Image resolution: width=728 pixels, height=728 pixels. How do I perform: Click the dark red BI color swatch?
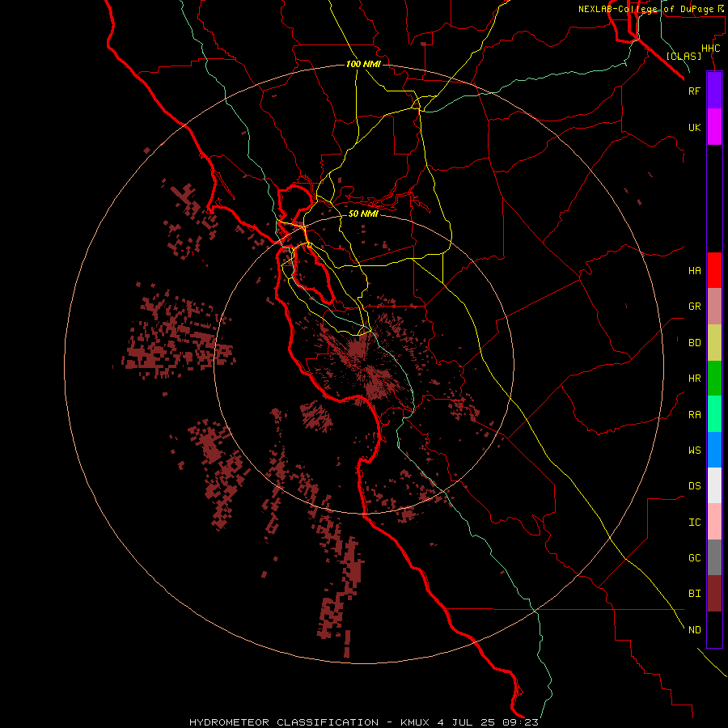714,594
